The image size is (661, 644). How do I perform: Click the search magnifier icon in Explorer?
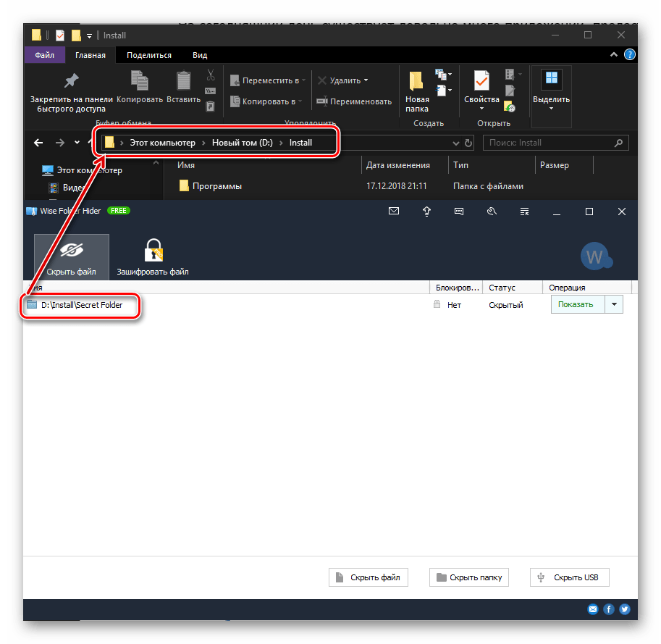[618, 143]
